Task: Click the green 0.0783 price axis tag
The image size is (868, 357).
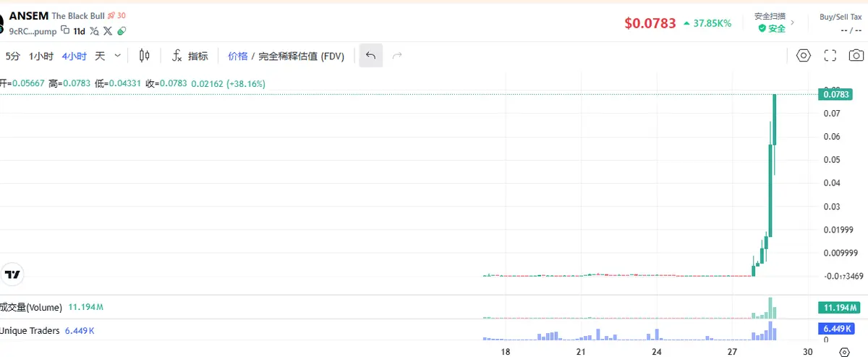Action: point(835,94)
